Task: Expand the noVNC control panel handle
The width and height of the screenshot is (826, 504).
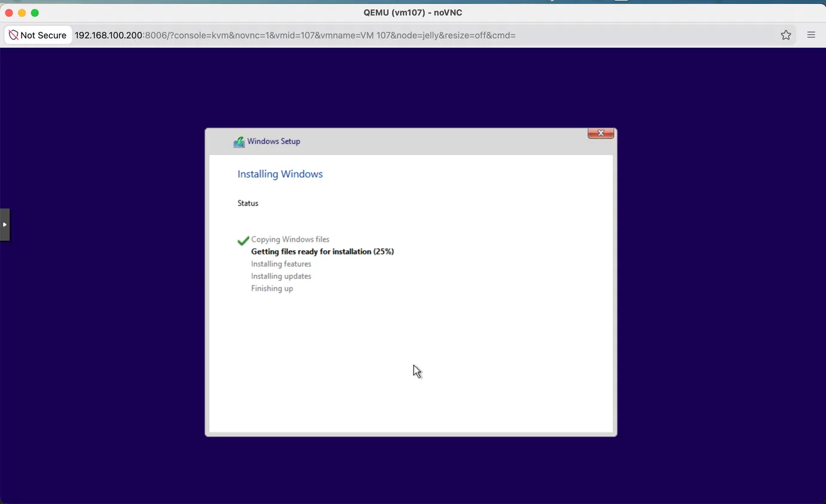Action: 5,225
